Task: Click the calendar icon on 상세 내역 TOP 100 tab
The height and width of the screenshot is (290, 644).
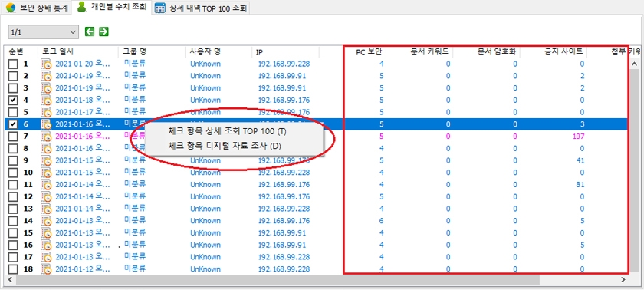Action: coord(160,8)
